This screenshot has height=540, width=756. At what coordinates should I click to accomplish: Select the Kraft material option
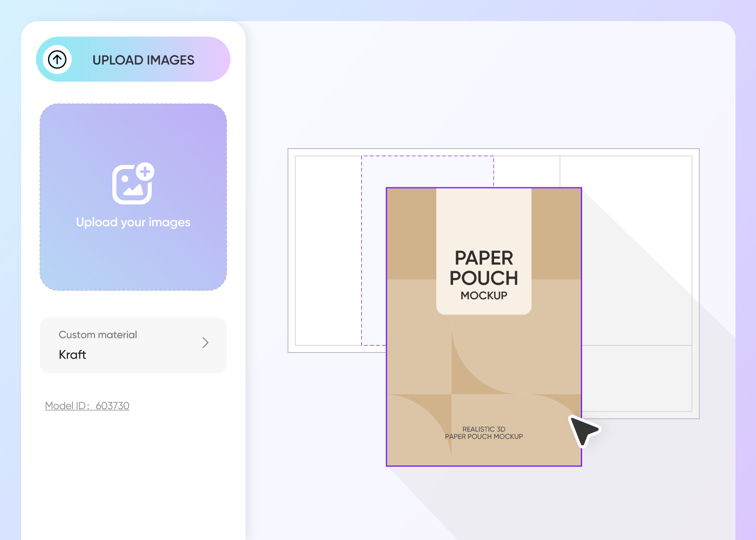(x=72, y=354)
